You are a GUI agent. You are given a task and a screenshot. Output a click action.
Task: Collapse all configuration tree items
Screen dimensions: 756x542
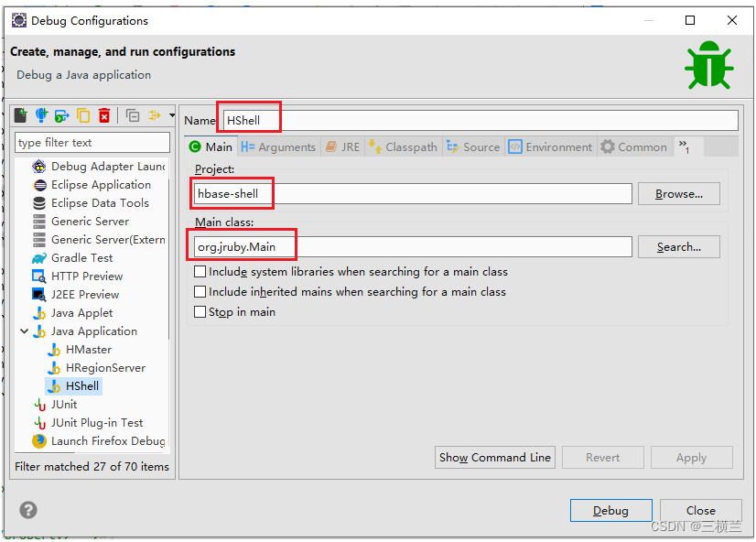[133, 115]
